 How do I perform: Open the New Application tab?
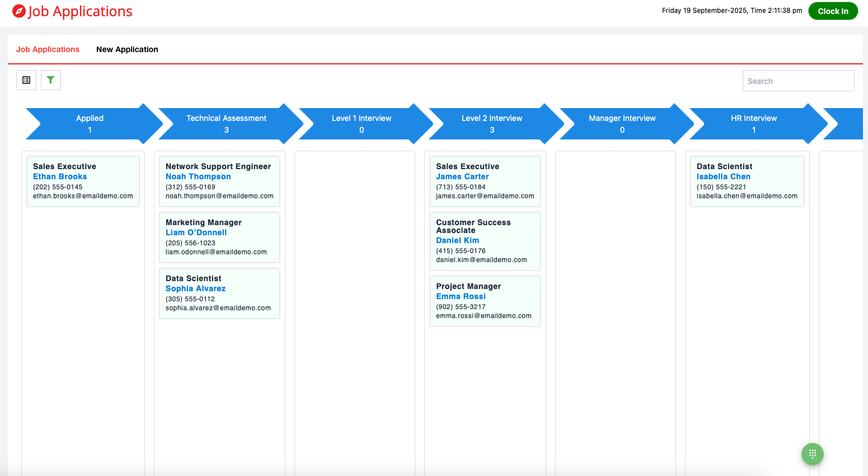tap(127, 49)
